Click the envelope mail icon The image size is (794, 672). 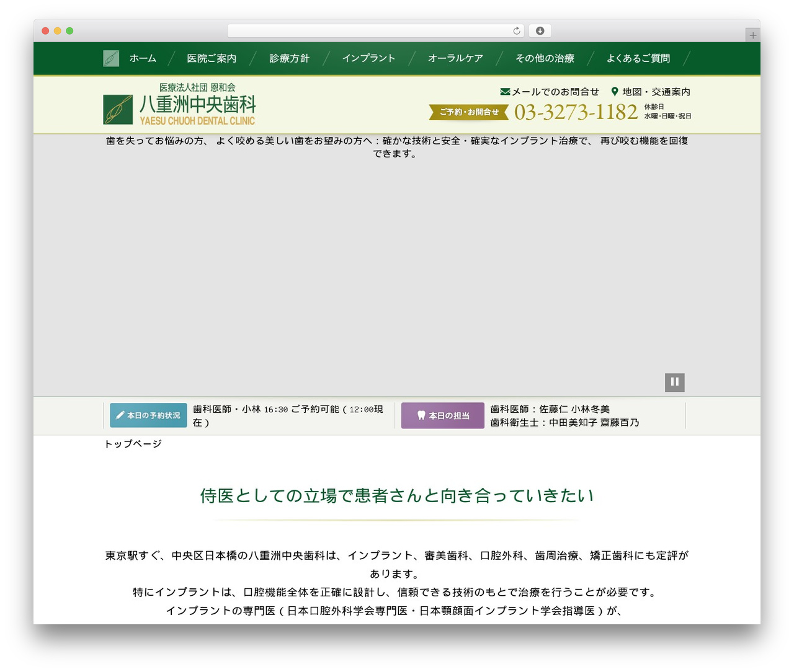(505, 92)
